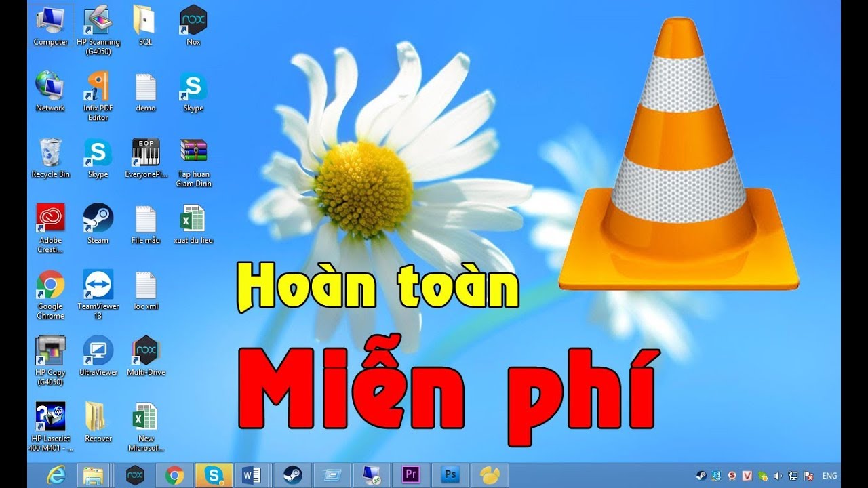The image size is (868, 488).
Task: Select Google Chrome desktop shortcut
Action: (x=51, y=295)
